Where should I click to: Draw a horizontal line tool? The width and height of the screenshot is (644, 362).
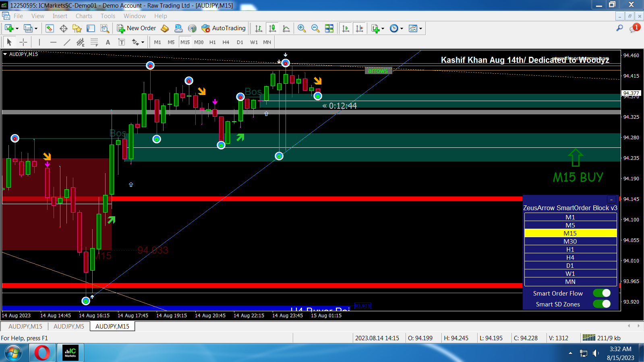pyautogui.click(x=53, y=42)
